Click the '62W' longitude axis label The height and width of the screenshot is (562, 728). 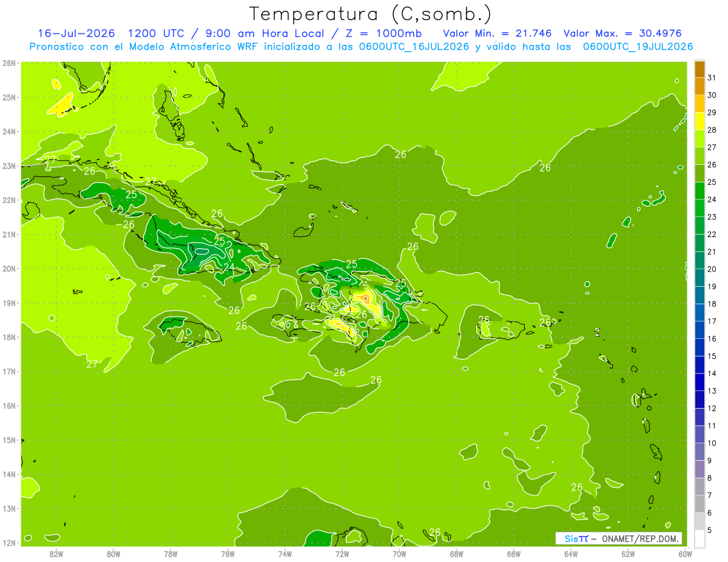coord(628,554)
